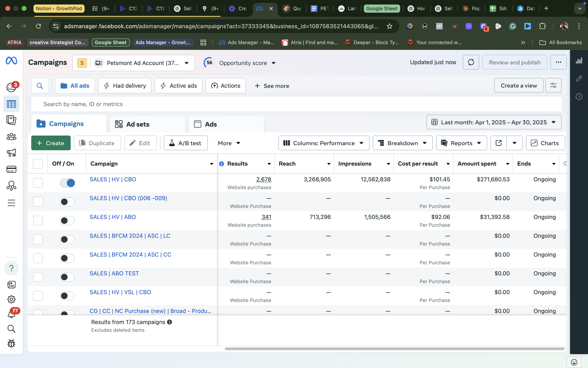Open the export options arrow dropdown
This screenshot has width=588, height=368.
[514, 143]
